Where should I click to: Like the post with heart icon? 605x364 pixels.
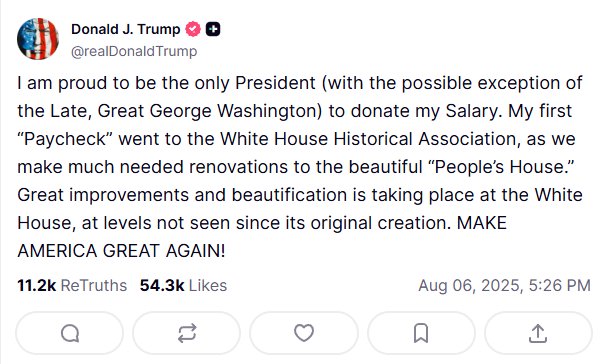point(304,333)
